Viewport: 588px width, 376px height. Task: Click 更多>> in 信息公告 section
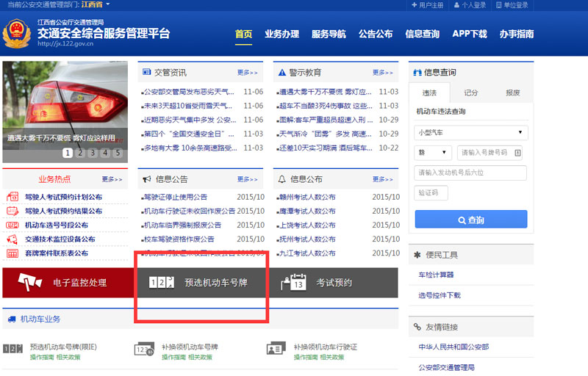tap(247, 179)
